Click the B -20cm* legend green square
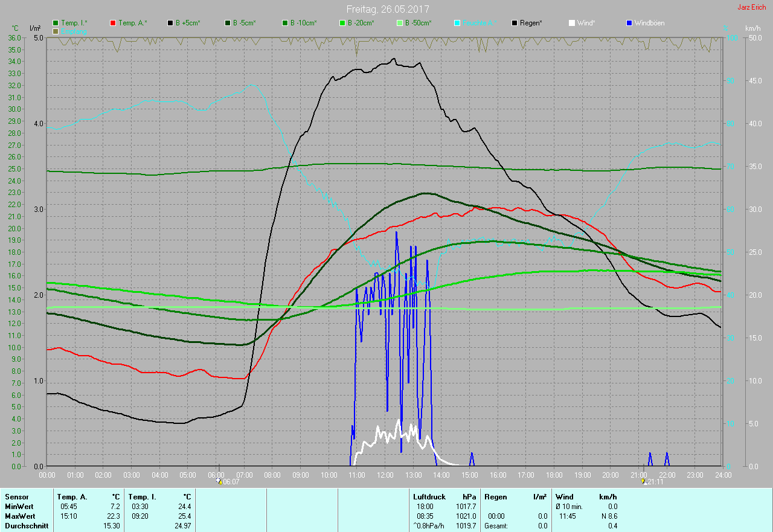This screenshot has height=532, width=773. [x=342, y=23]
